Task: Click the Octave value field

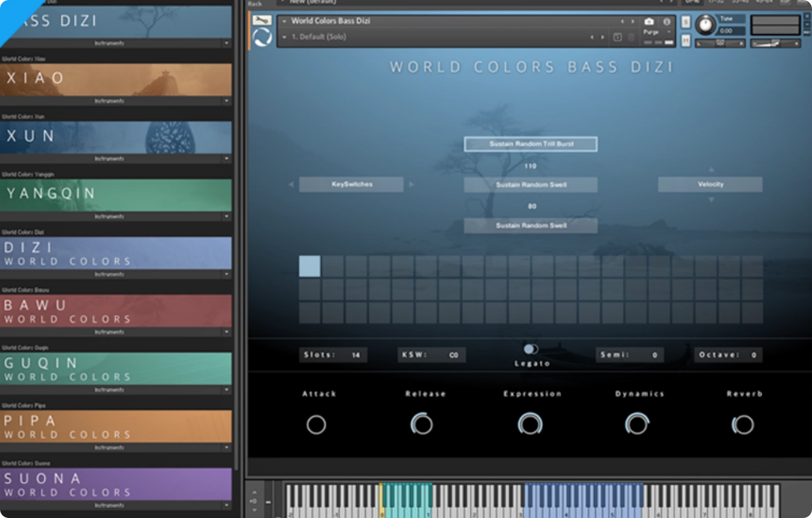Action: [x=728, y=355]
